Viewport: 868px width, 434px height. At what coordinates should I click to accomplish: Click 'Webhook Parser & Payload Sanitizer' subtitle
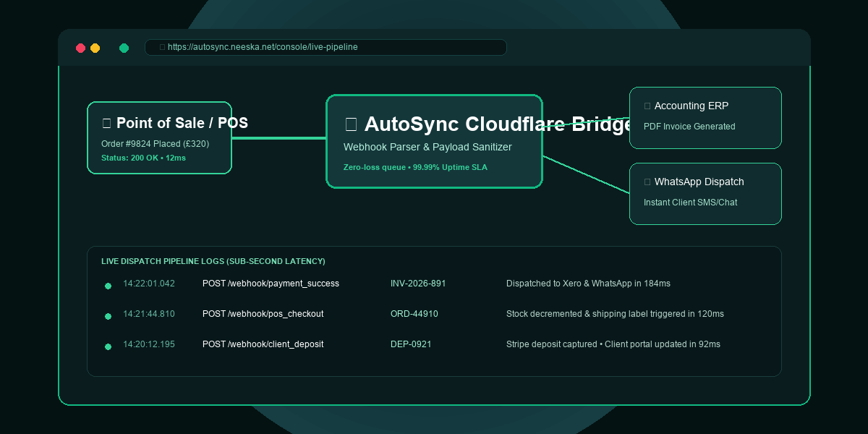(x=427, y=147)
